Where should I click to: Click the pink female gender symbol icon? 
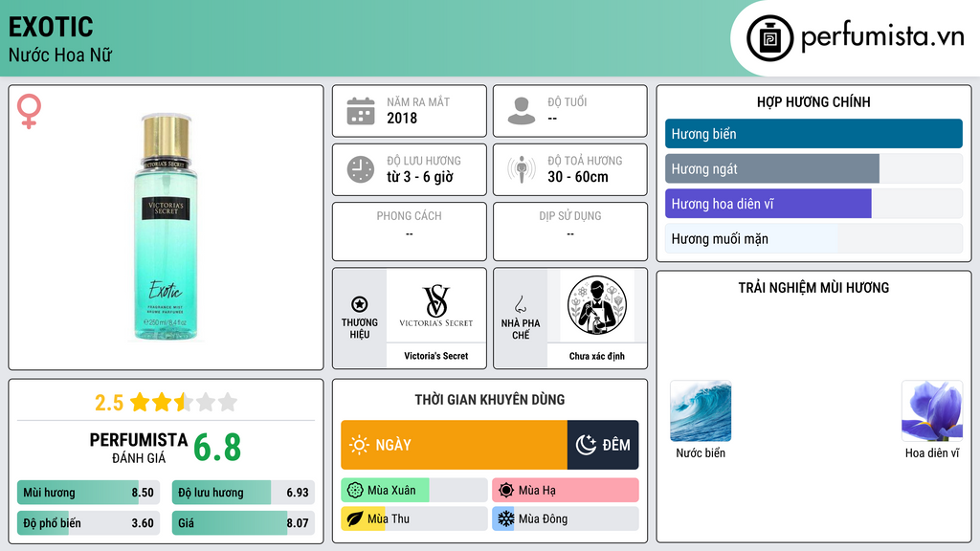[29, 111]
